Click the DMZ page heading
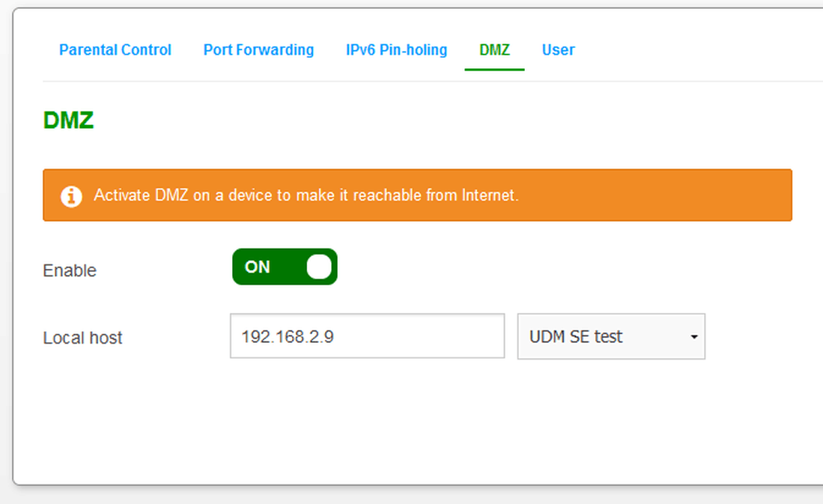Screen dimensions: 823x504 tap(68, 121)
